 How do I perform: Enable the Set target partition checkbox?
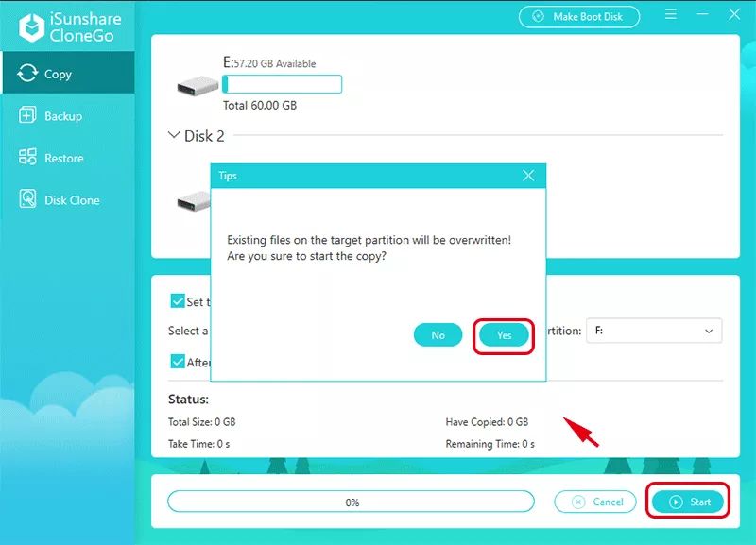pyautogui.click(x=176, y=301)
